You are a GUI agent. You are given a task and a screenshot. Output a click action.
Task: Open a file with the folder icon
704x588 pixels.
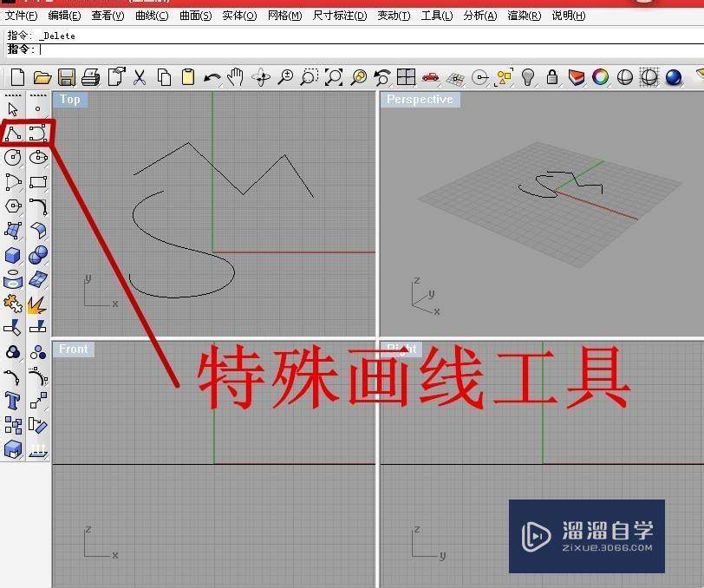(42, 77)
